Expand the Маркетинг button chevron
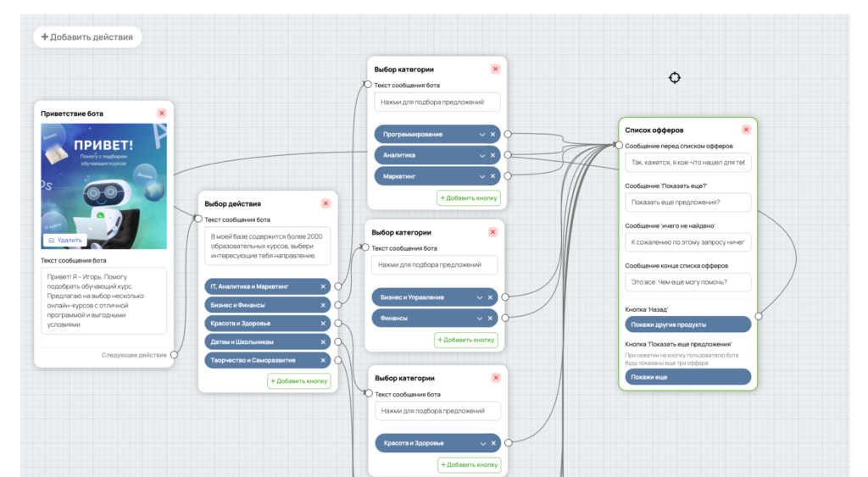The height and width of the screenshot is (477, 868). (481, 176)
